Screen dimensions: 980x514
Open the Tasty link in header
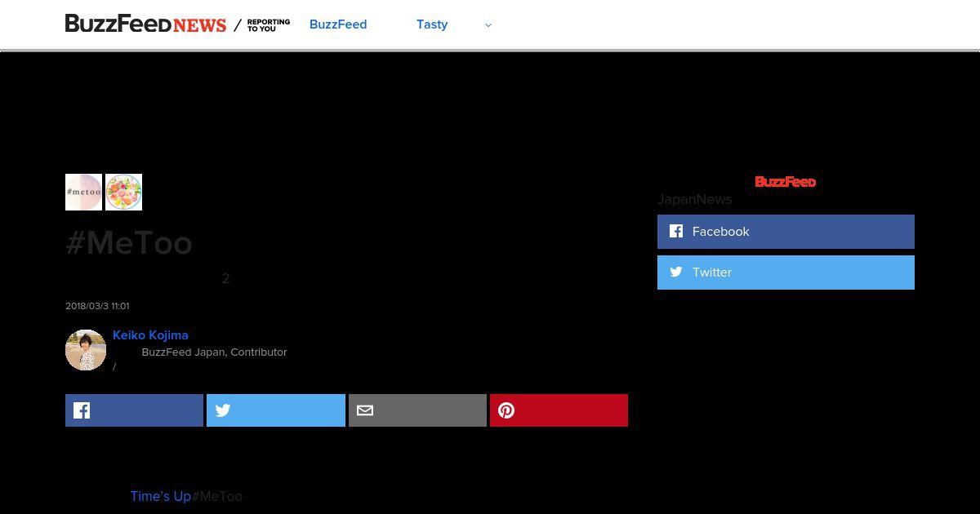tap(432, 24)
